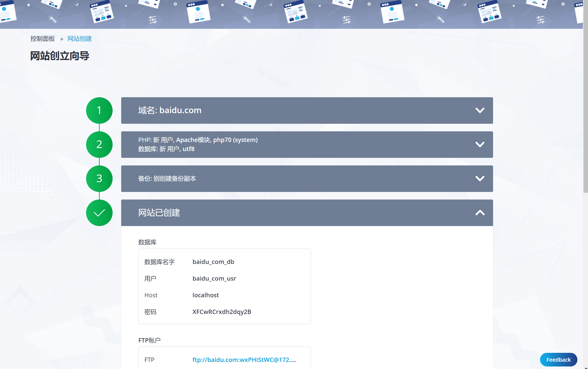The width and height of the screenshot is (588, 369).
Task: Select the Host value localhost
Action: pyautogui.click(x=206, y=295)
